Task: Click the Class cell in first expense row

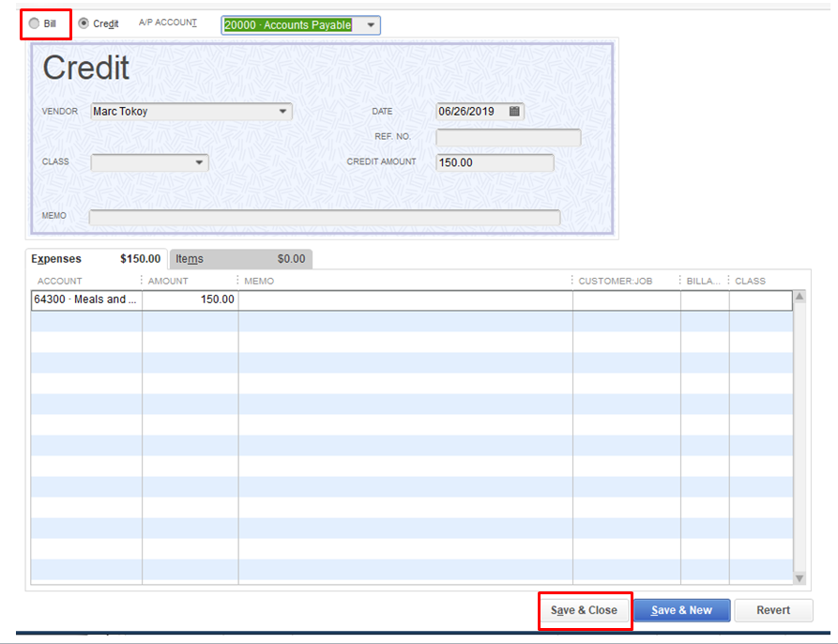Action: 760,299
